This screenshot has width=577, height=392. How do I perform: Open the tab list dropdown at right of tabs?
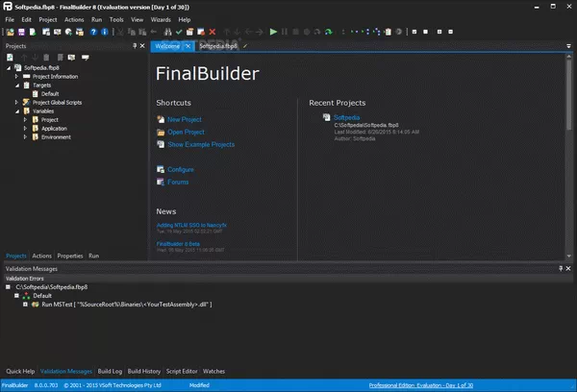tap(569, 46)
